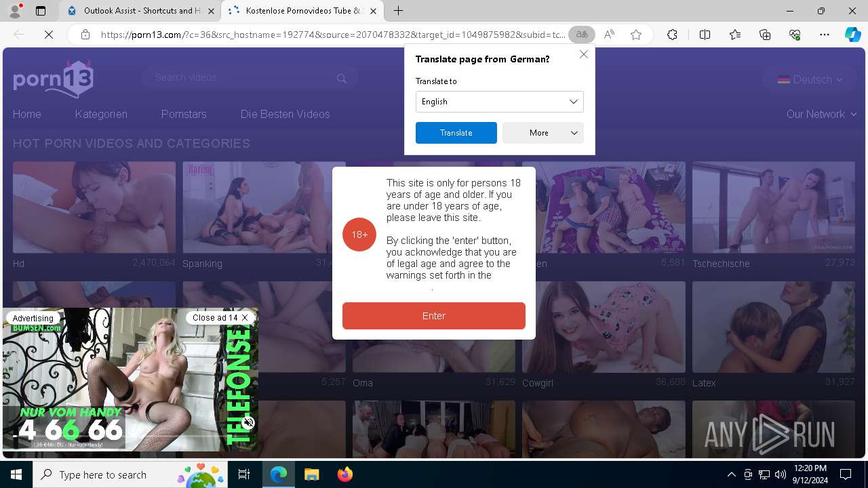Open the Windows Start menu
This screenshot has width=868, height=488.
coord(16,474)
